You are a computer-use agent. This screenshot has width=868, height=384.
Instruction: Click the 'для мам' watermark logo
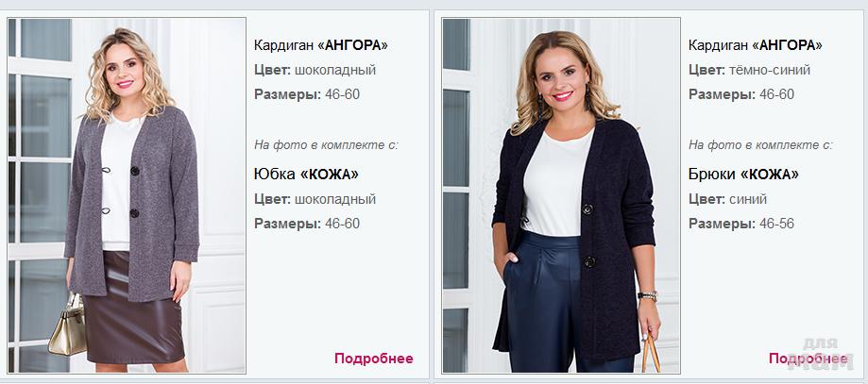pyautogui.click(x=821, y=354)
